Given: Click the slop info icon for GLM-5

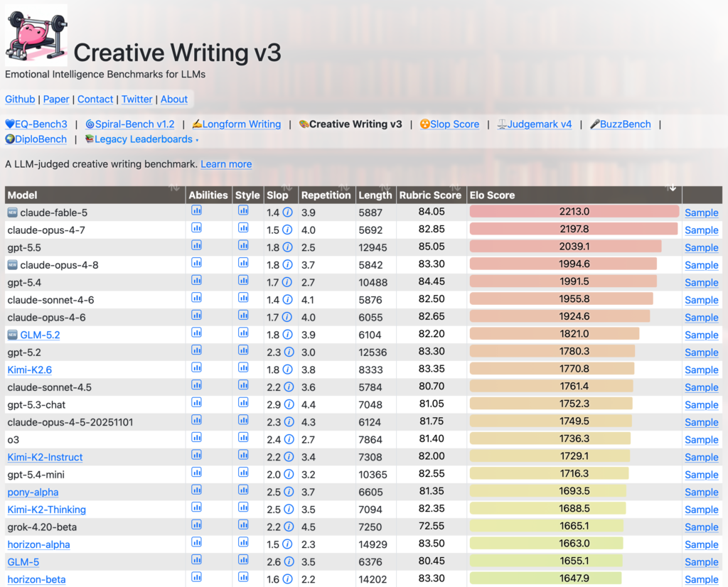Looking at the screenshot, I should coord(289,562).
